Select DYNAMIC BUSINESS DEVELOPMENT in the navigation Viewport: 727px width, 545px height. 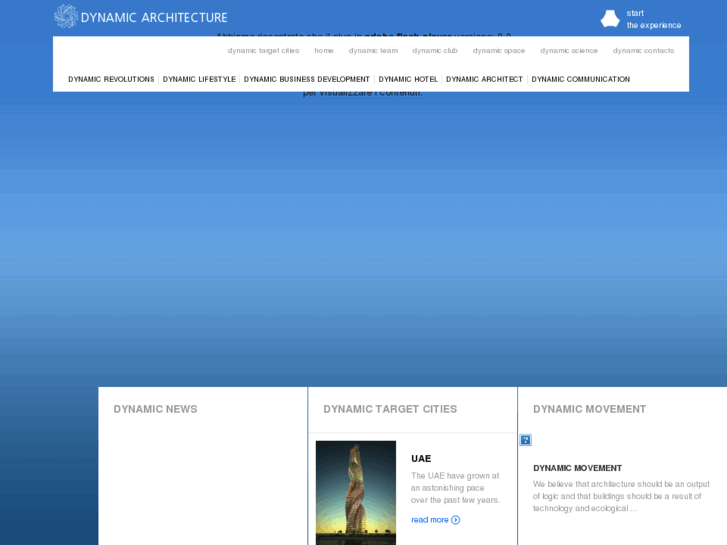click(x=307, y=79)
